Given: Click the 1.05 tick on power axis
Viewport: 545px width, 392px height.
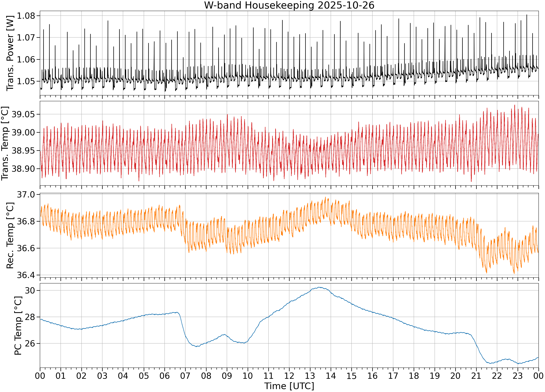Looking at the screenshot, I should pyautogui.click(x=26, y=81).
